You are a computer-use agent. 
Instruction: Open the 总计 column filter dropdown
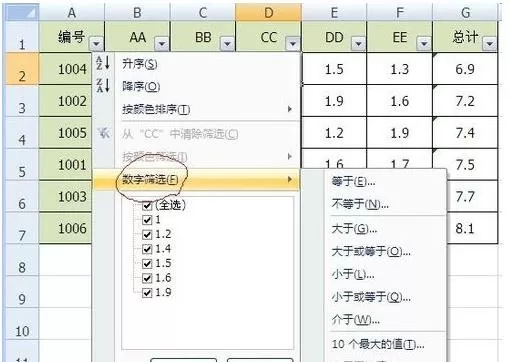point(490,43)
